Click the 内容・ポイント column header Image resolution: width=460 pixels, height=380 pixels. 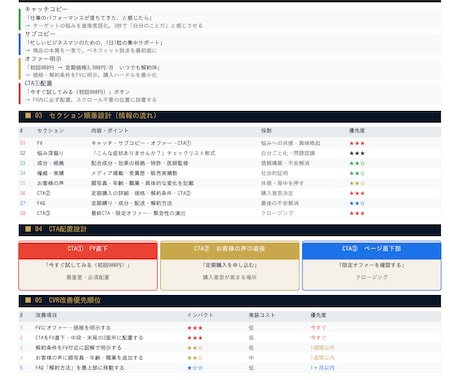point(110,131)
